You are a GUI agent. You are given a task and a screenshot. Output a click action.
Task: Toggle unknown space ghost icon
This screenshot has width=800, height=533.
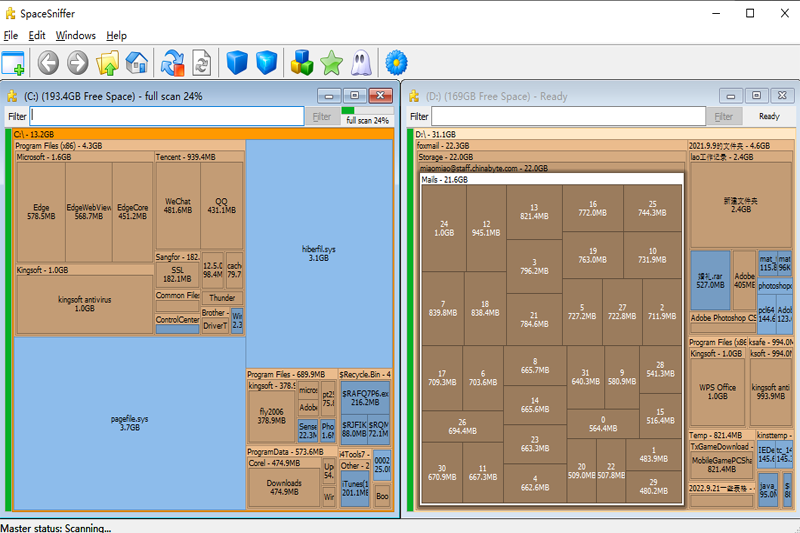coord(360,63)
